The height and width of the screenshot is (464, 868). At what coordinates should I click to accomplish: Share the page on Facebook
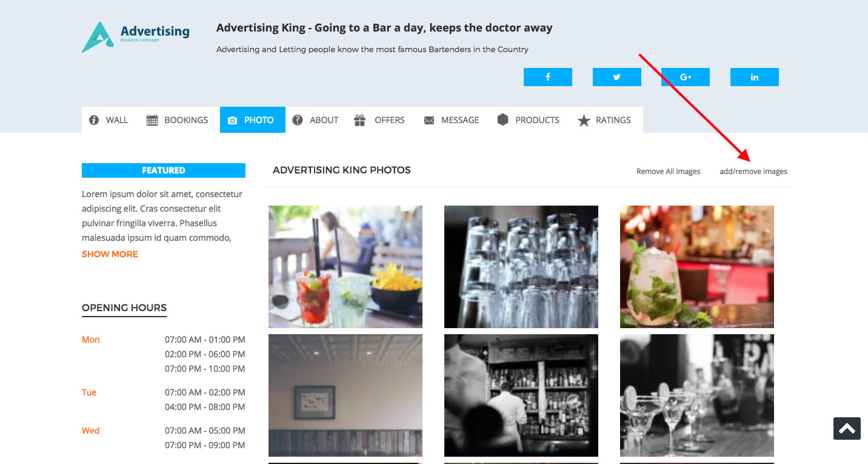point(547,77)
